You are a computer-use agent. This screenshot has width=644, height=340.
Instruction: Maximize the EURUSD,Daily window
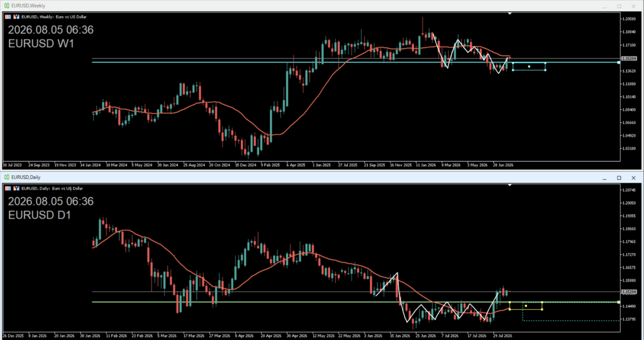tap(619, 178)
